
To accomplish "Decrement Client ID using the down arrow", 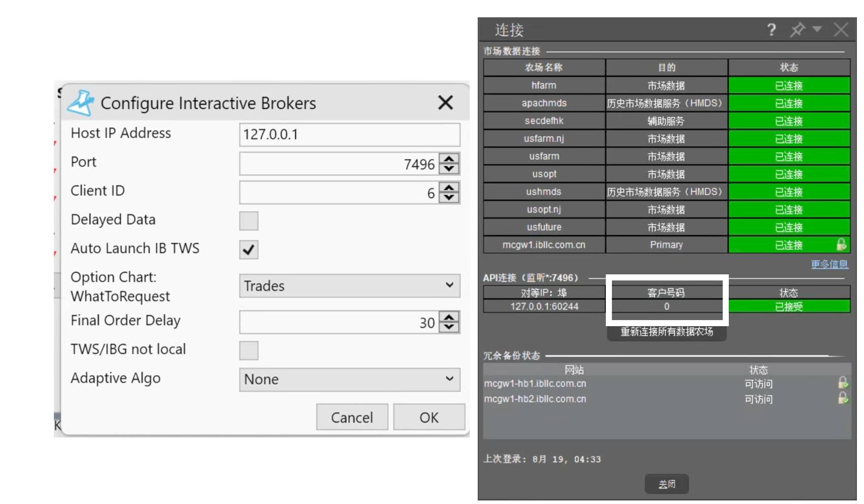I will tap(449, 198).
